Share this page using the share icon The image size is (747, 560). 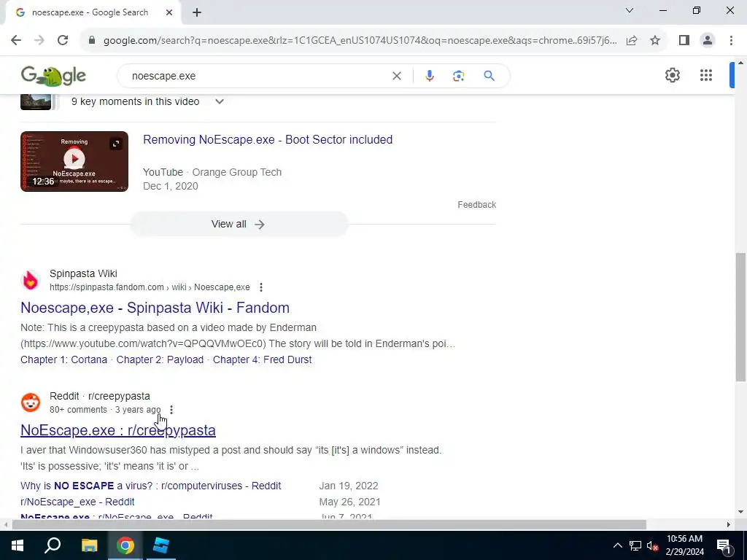[x=632, y=41]
